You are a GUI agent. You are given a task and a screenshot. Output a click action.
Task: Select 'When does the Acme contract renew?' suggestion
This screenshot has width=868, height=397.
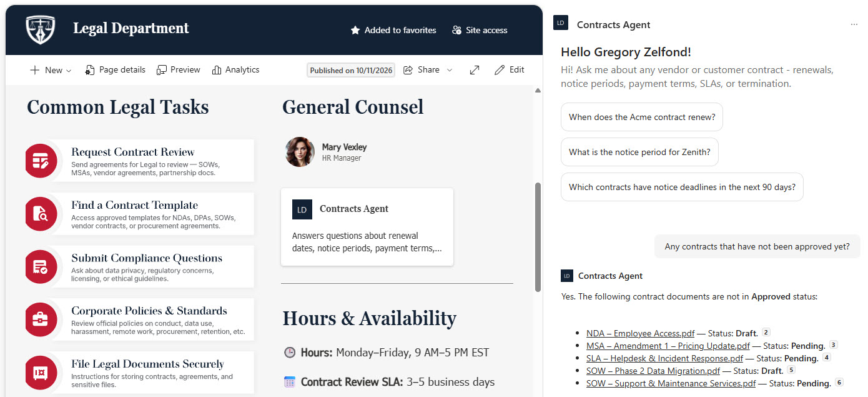pyautogui.click(x=642, y=117)
